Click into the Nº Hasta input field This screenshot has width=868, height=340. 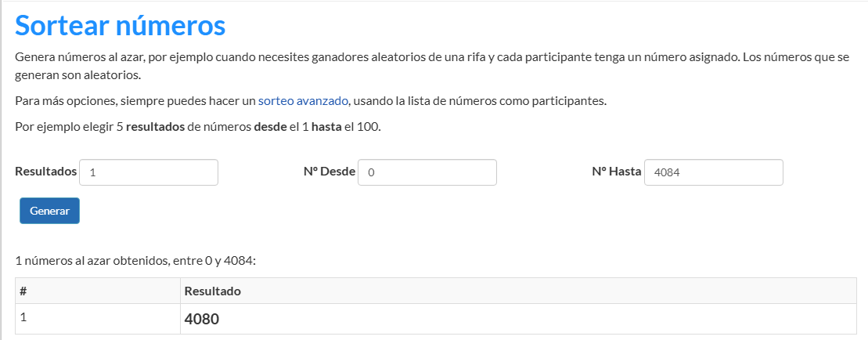point(714,172)
